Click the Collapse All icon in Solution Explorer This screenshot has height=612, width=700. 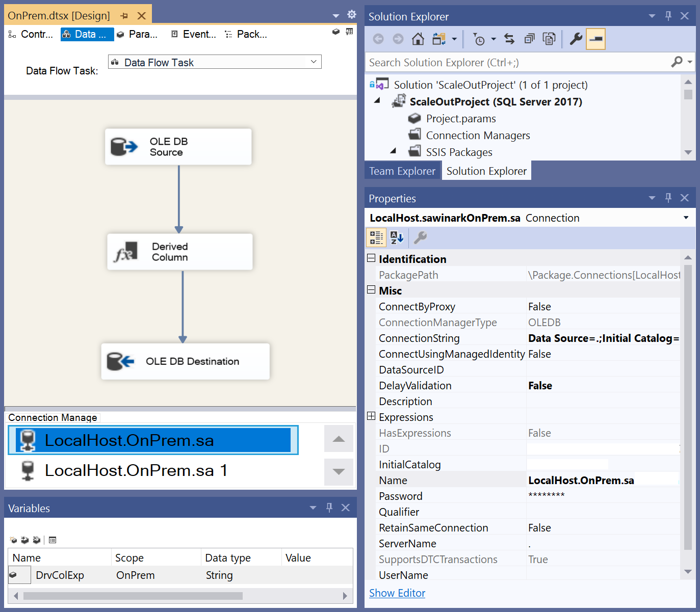529,39
